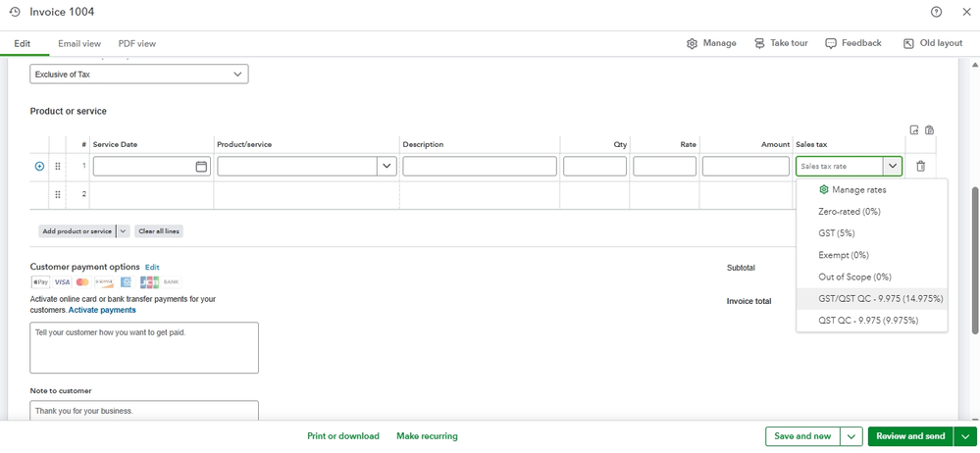Click the American Express icon
This screenshot has height=453, width=980.
point(126,281)
